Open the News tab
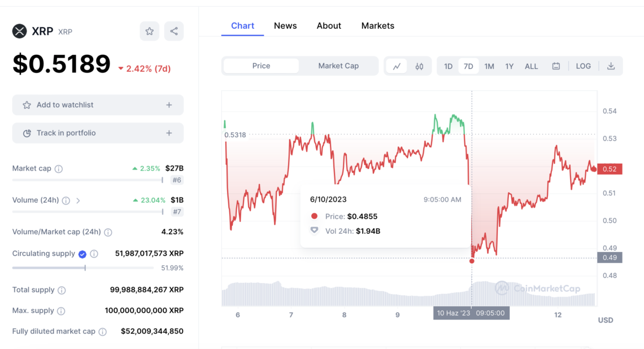This screenshot has height=349, width=644. pos(285,25)
